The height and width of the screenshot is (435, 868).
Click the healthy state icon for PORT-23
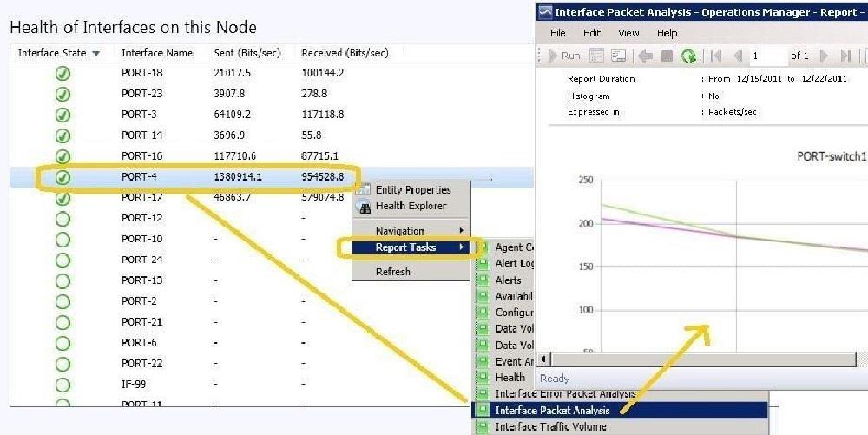pyautogui.click(x=63, y=94)
